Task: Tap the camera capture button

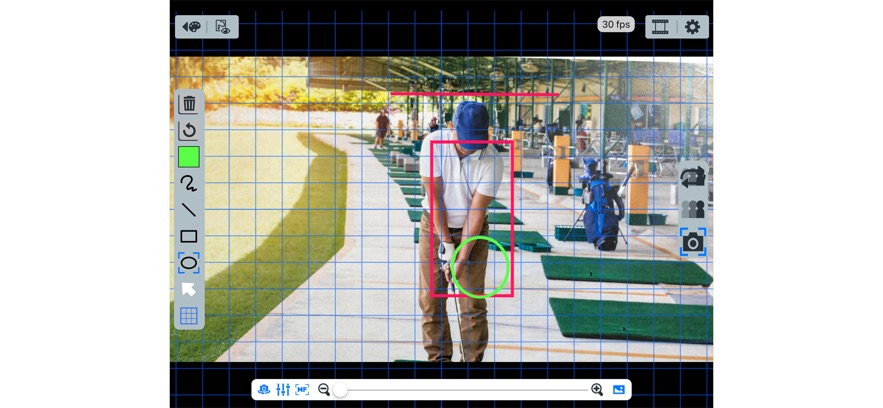Action: 693,242
